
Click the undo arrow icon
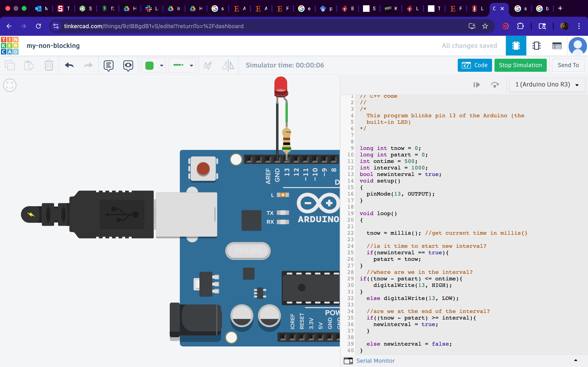69,65
